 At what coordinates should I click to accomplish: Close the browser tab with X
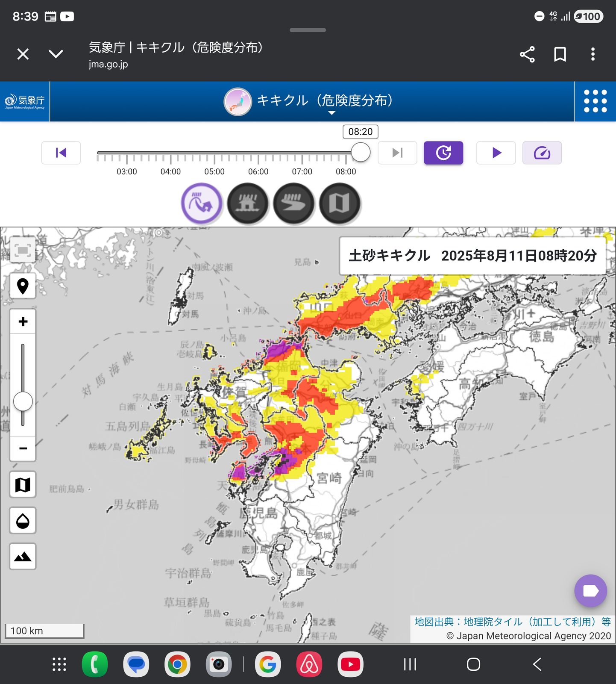pos(23,54)
